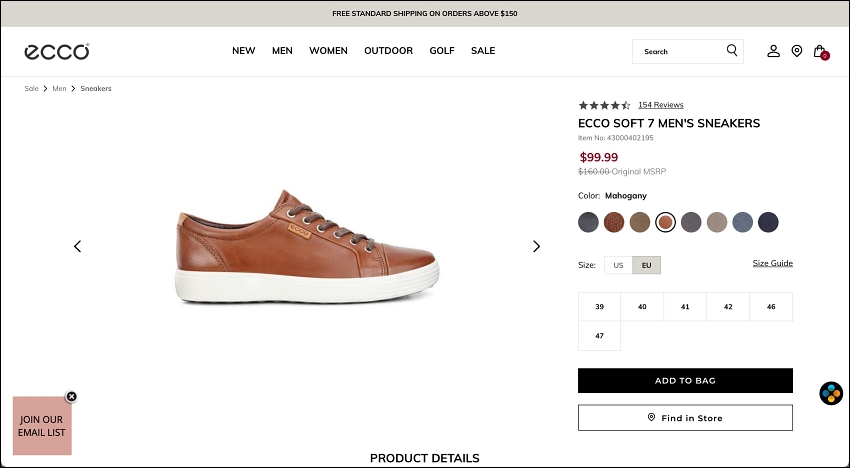Switch size units to US
The image size is (850, 468).
pyautogui.click(x=618, y=265)
